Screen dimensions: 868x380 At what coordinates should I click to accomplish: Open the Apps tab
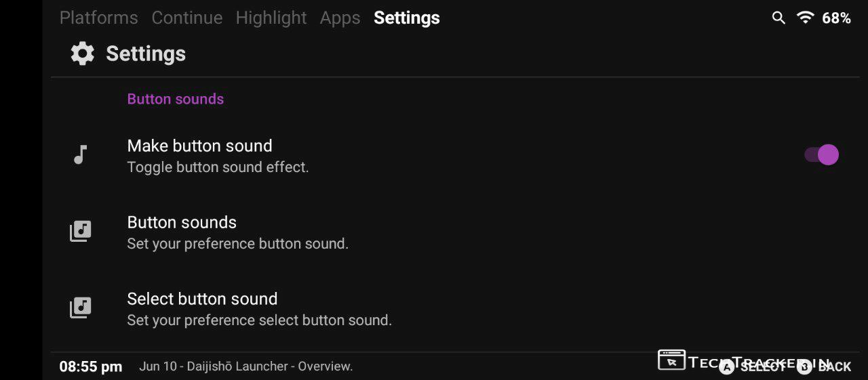click(x=340, y=18)
